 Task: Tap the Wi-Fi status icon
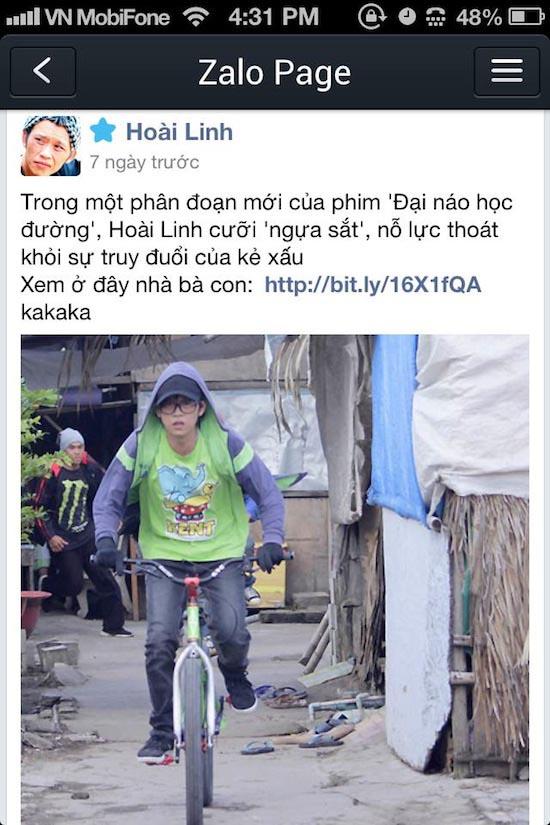196,17
